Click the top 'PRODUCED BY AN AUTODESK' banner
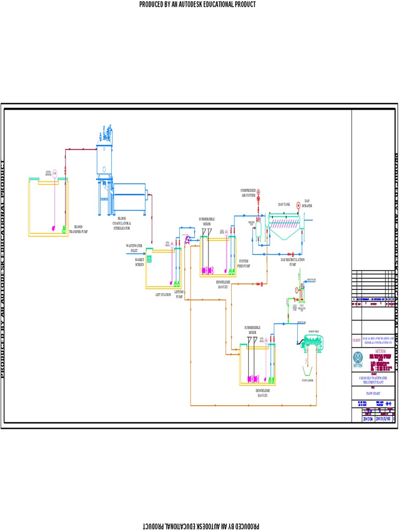The image size is (399, 532). pos(197,4)
